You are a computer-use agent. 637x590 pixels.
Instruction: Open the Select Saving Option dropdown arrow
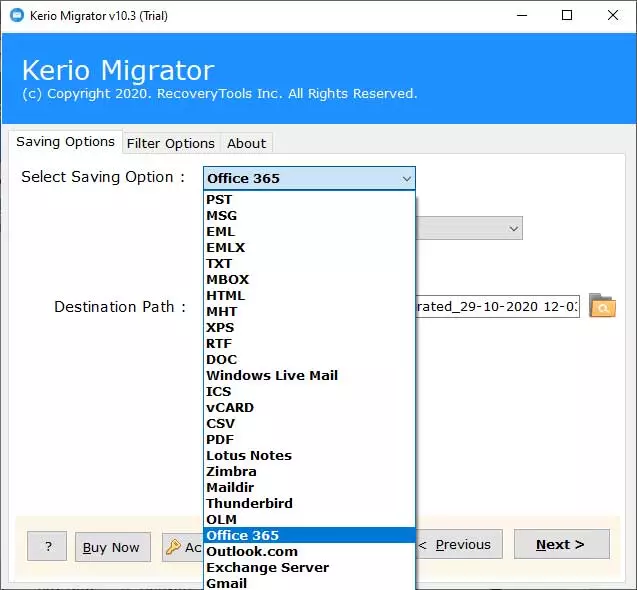[x=406, y=179]
